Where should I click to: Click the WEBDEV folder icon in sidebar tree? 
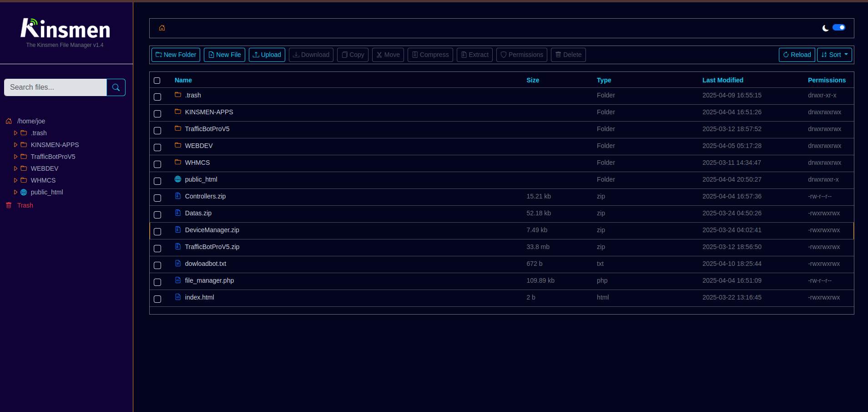[24, 168]
